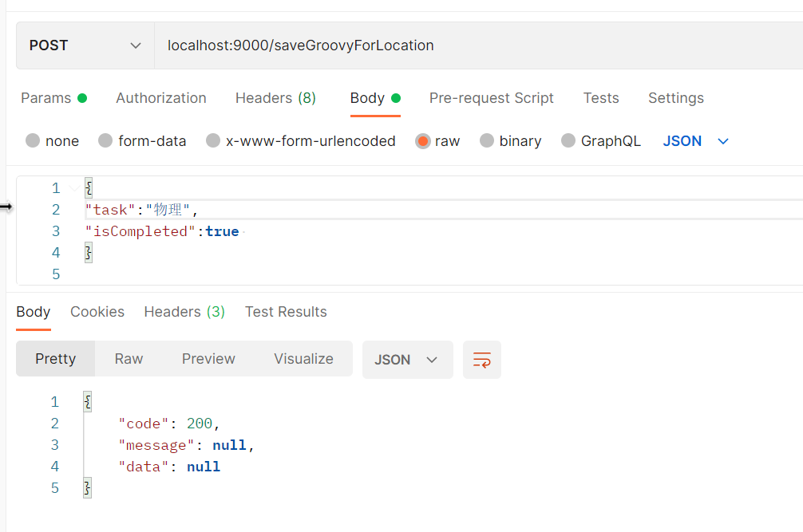Toggle word wrap icon in response toolbar
803x532 pixels.
(x=481, y=360)
